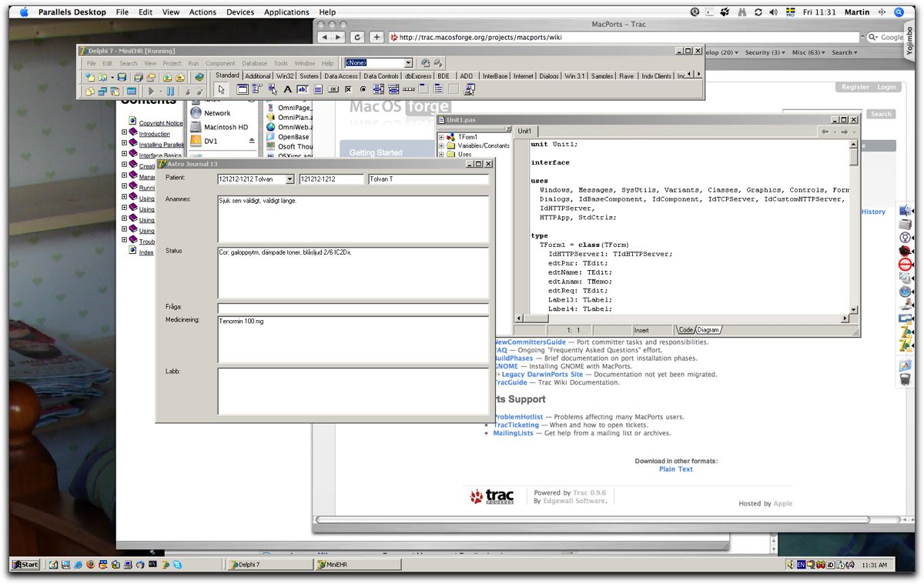Select the RadioButton component in palette
924x584 pixels.
[363, 90]
